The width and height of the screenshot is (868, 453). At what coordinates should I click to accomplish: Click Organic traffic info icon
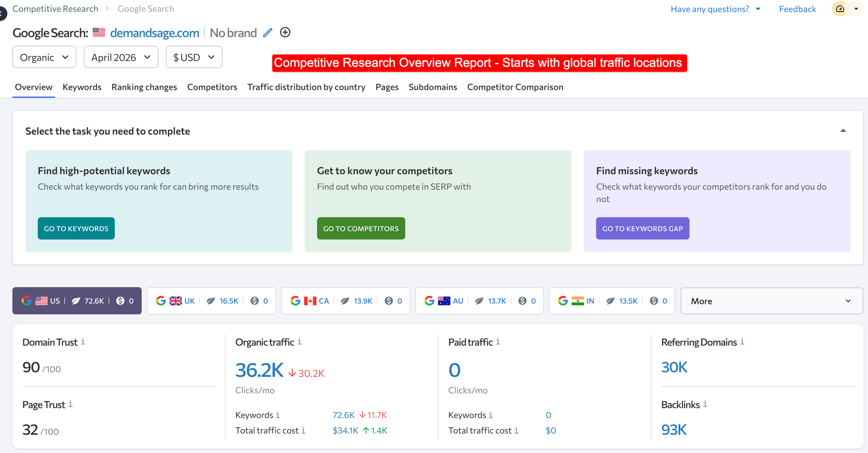point(299,341)
